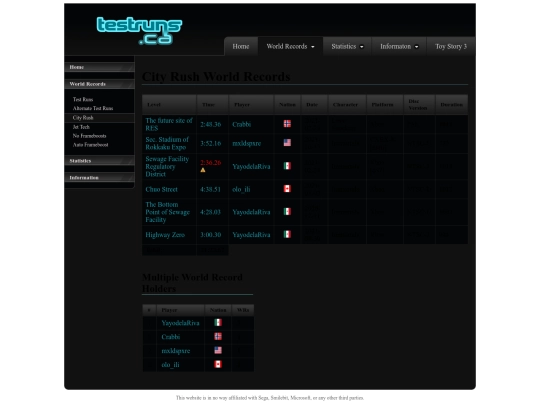
Task: Open the level 'Sec. Stadium of Rokkaku Expo'
Action: click(x=167, y=143)
